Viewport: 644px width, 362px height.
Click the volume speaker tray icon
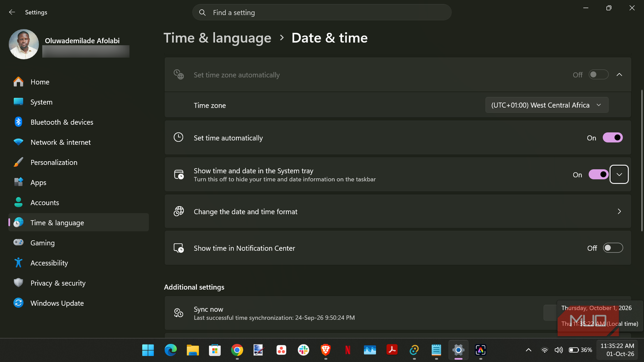pos(559,350)
